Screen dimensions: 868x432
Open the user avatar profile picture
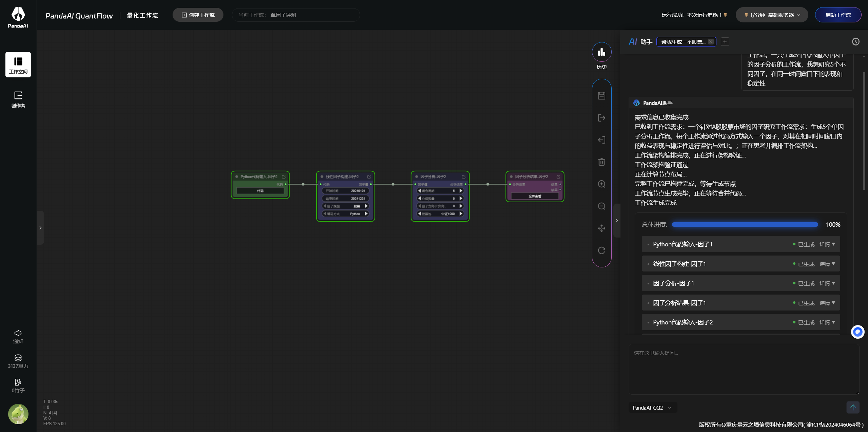coord(18,414)
